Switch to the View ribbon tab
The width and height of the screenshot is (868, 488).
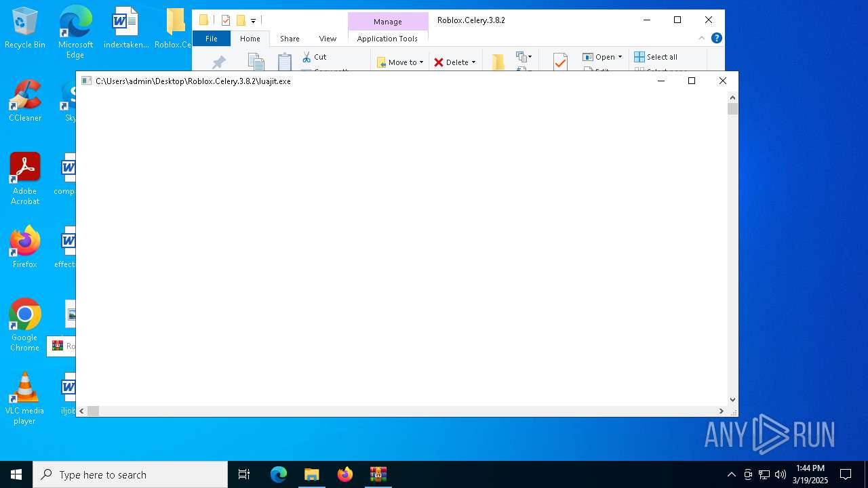[328, 39]
